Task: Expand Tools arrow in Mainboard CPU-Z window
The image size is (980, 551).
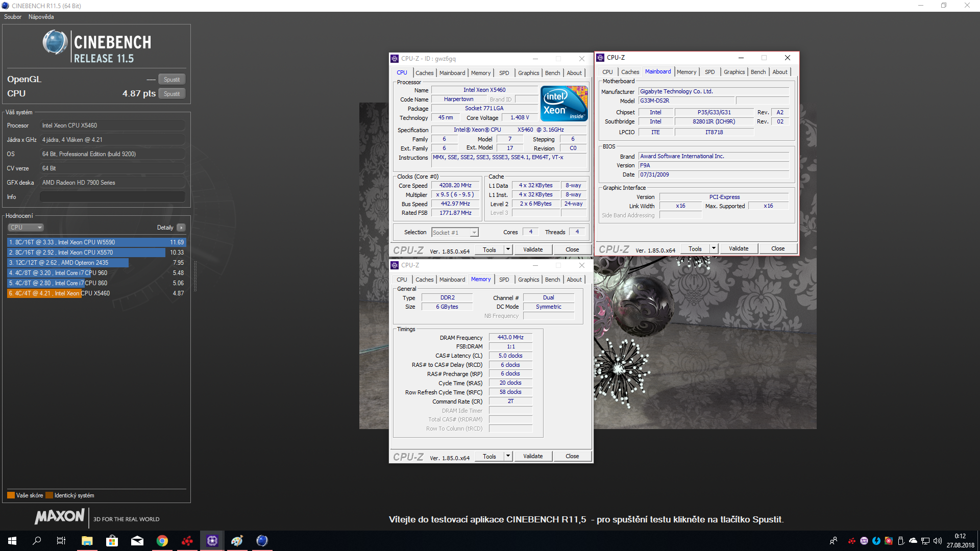Action: point(714,248)
